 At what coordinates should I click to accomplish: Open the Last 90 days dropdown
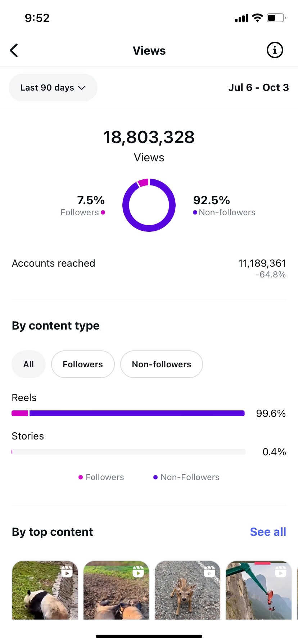[x=53, y=88]
